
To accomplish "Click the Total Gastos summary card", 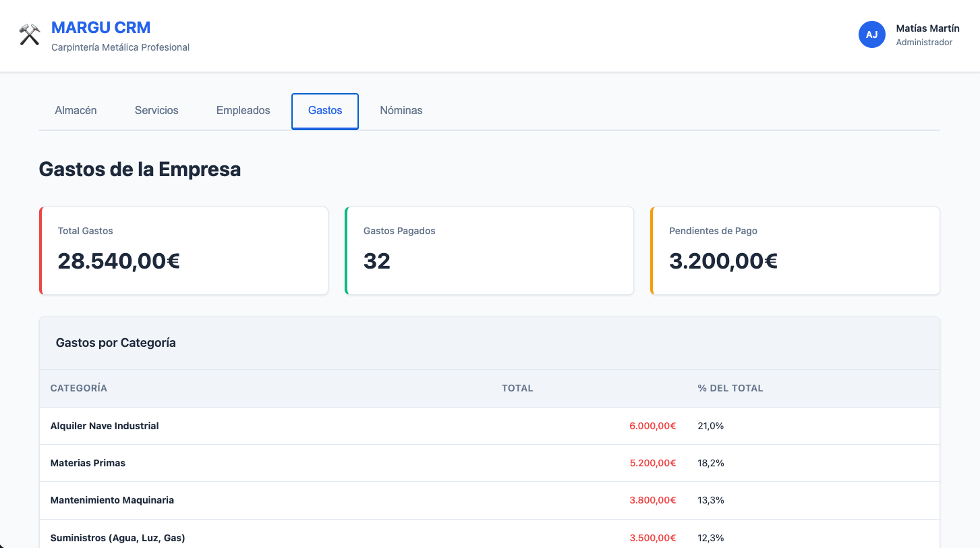I will [183, 250].
